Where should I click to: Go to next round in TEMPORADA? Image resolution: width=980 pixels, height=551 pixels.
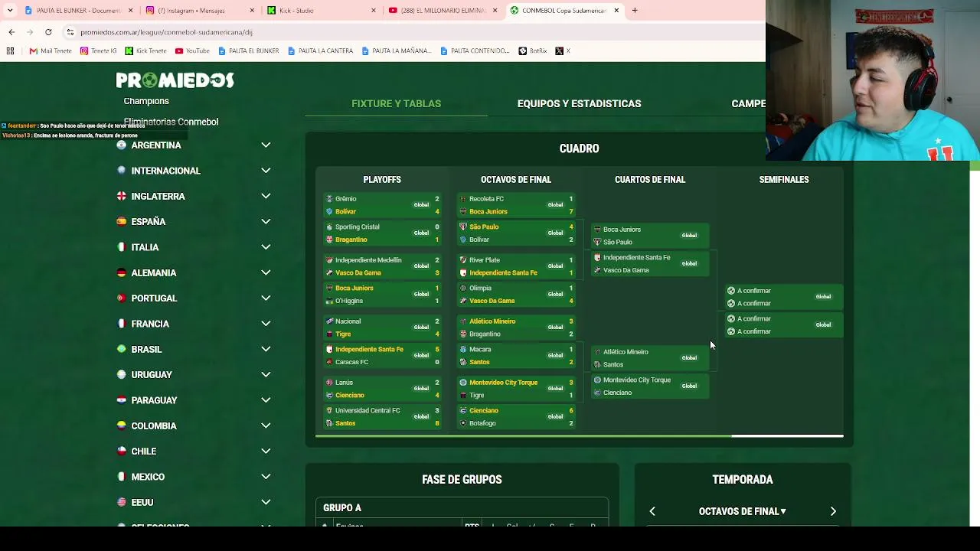833,511
